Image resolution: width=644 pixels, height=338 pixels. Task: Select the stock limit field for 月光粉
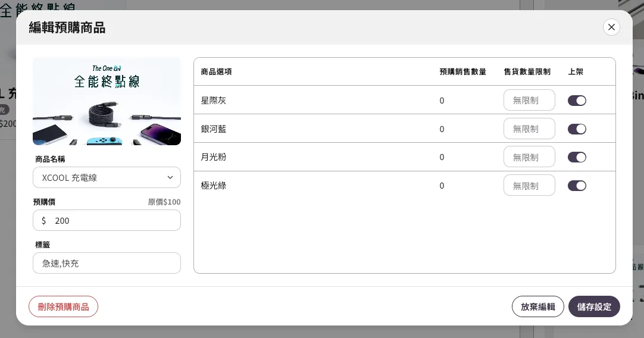coord(529,157)
